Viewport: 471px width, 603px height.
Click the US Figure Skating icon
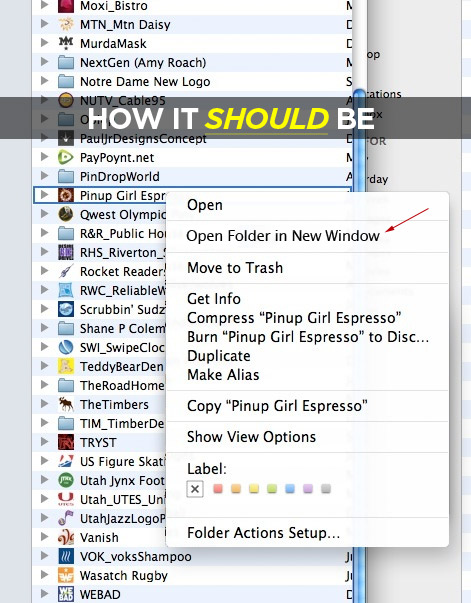click(66, 461)
